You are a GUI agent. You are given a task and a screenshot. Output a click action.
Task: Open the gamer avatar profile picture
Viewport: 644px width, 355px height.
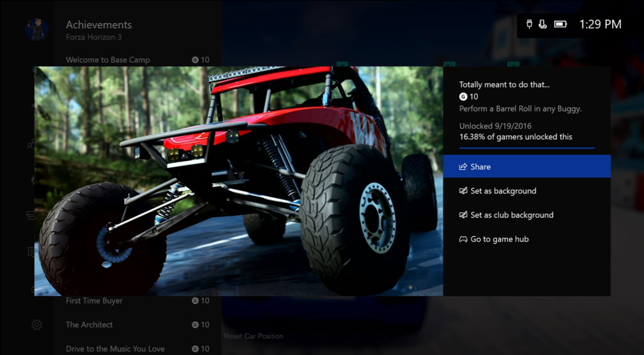point(37,29)
